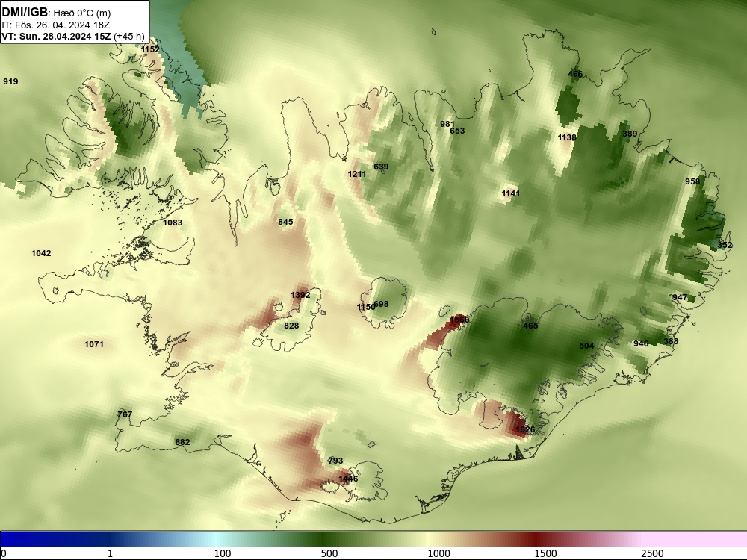Select the 682 value label
Screen dimensions: 747x560
(x=182, y=442)
